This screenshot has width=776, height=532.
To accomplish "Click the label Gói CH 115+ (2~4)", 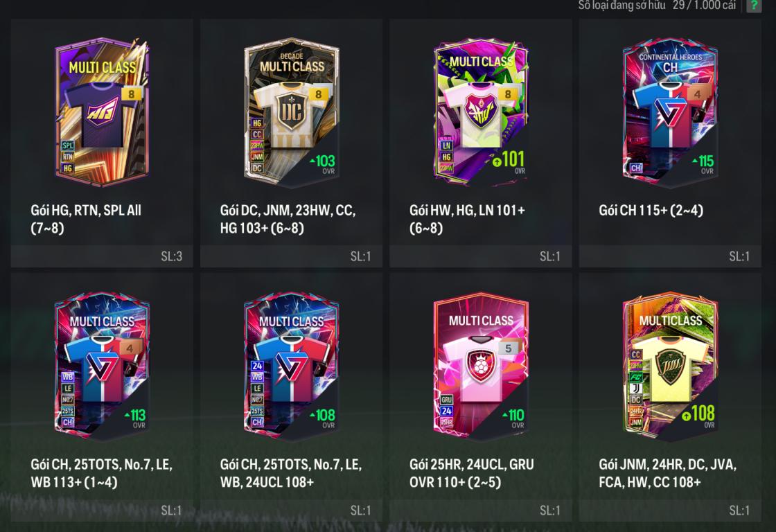I will tap(651, 211).
